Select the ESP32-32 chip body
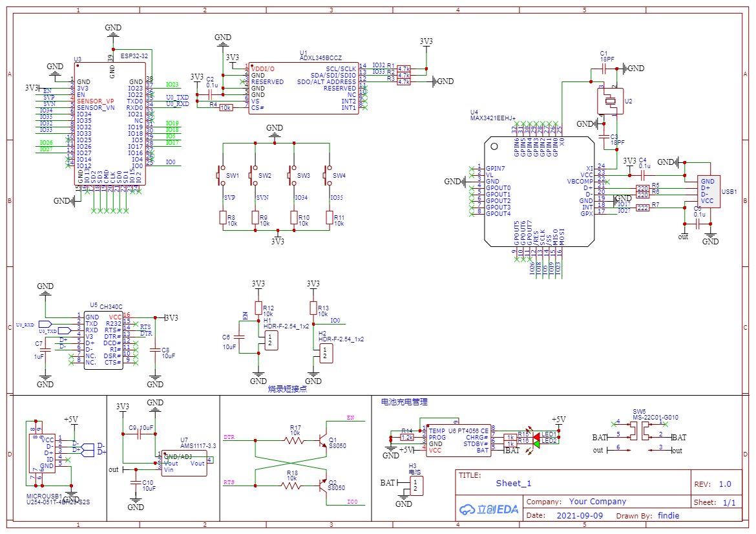756x534 pixels. [x=110, y=123]
